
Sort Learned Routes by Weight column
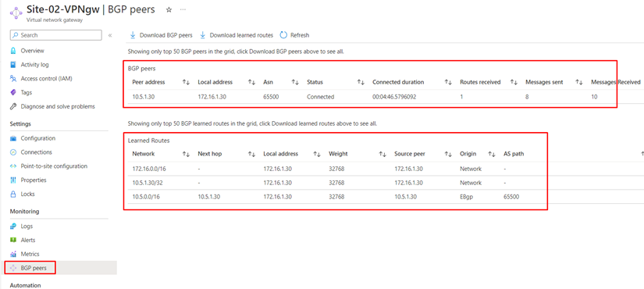382,154
